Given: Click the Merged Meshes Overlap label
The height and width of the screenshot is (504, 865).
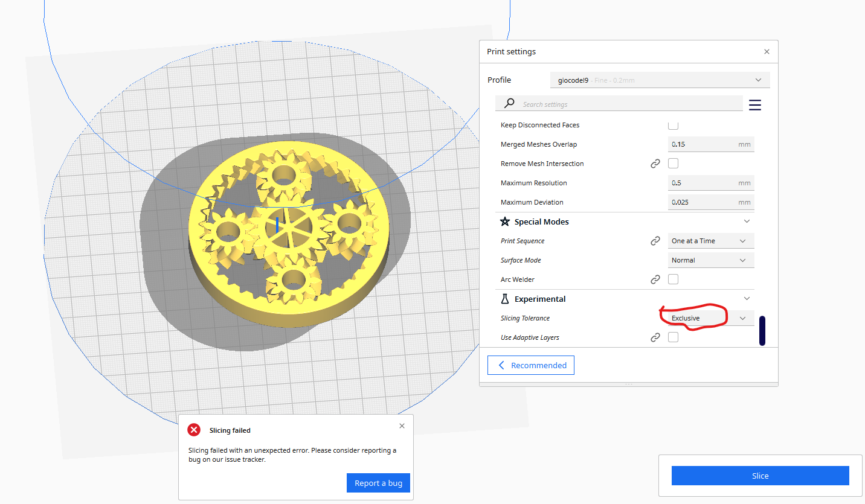Looking at the screenshot, I should [x=539, y=144].
